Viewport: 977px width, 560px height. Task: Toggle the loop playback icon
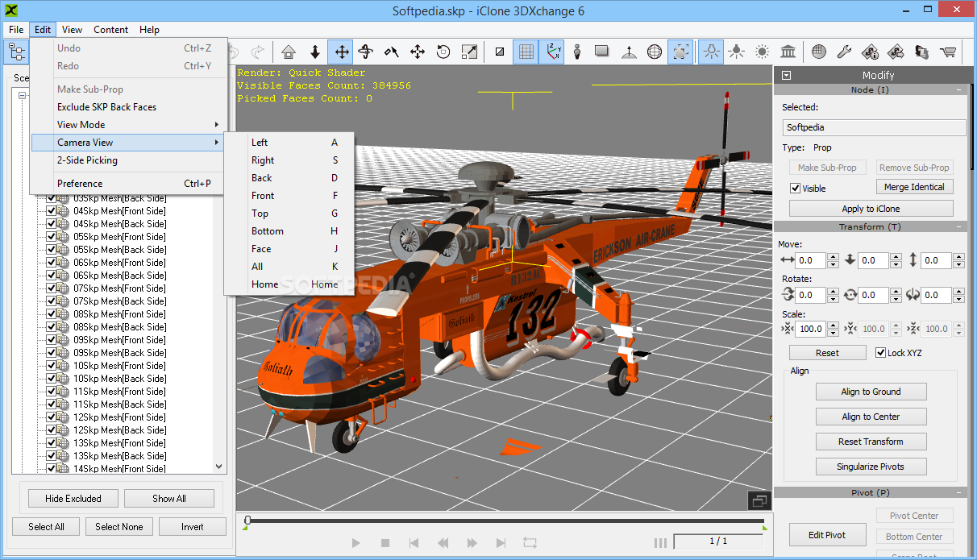[530, 543]
